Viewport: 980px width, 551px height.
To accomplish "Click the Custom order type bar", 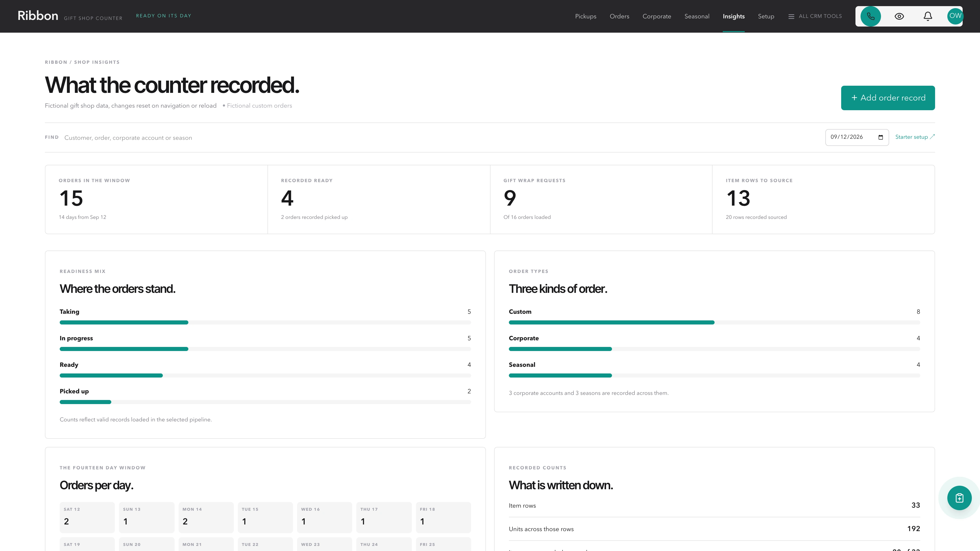I will pyautogui.click(x=714, y=322).
